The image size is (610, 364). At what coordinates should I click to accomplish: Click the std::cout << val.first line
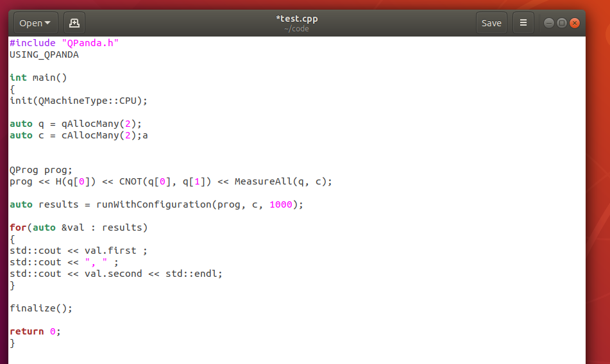click(x=79, y=251)
